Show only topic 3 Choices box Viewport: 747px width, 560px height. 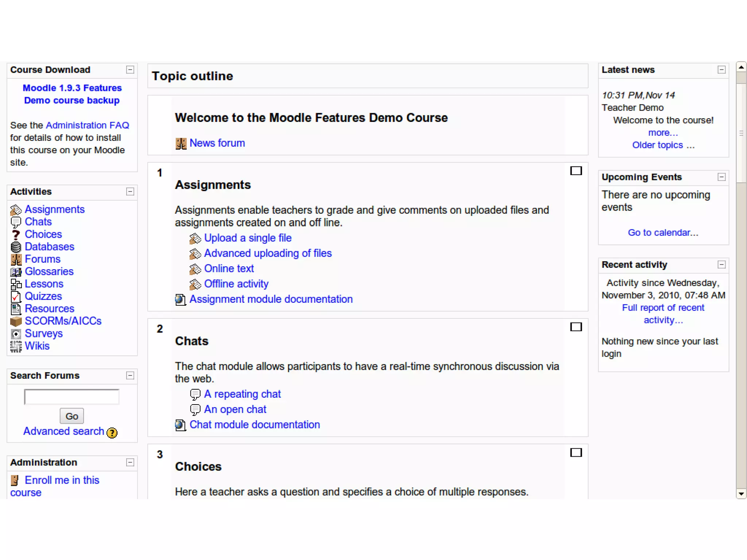click(576, 452)
